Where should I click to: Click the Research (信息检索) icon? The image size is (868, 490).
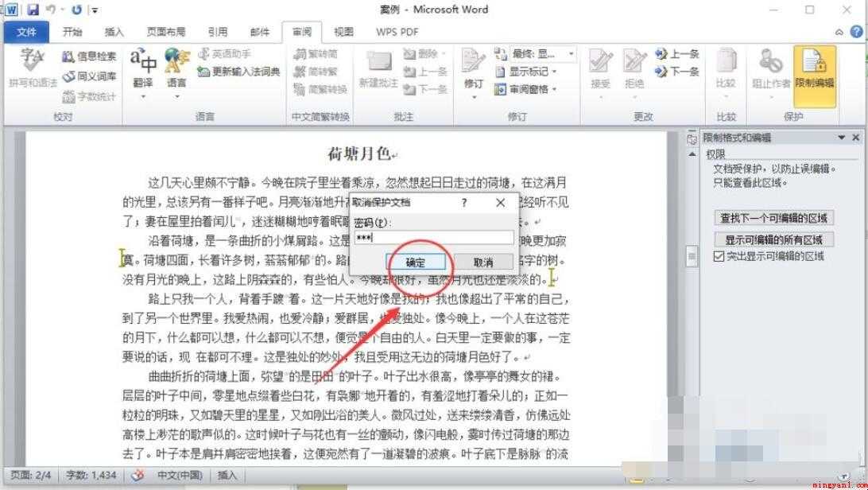(x=68, y=56)
